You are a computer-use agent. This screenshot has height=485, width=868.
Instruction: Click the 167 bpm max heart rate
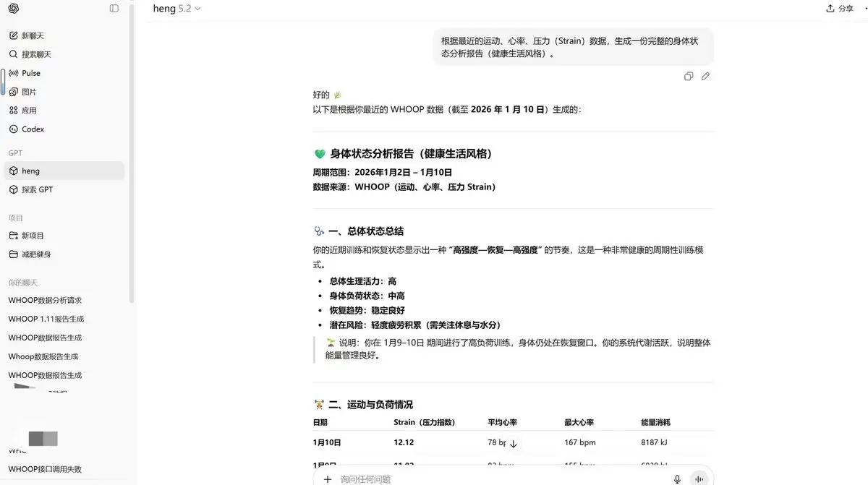579,442
